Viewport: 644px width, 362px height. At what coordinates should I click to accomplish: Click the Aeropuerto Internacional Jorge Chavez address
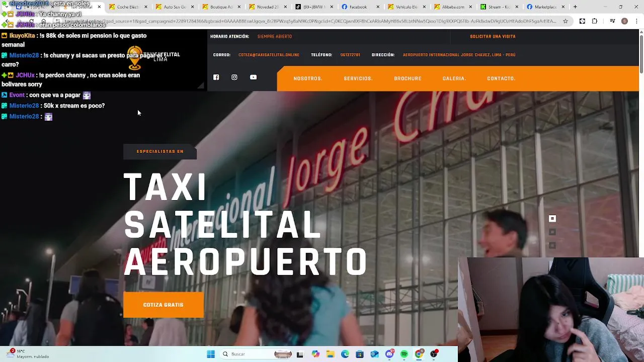[459, 55]
